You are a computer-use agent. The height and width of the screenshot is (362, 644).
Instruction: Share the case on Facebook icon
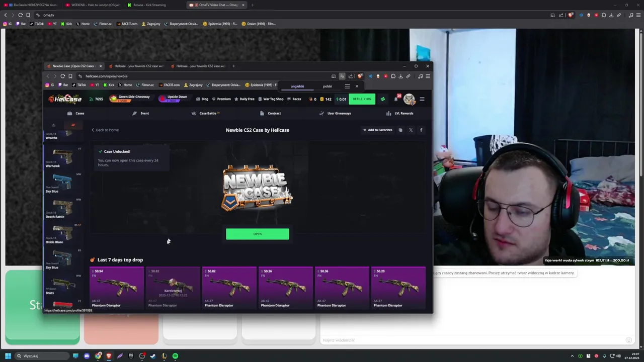tap(421, 130)
